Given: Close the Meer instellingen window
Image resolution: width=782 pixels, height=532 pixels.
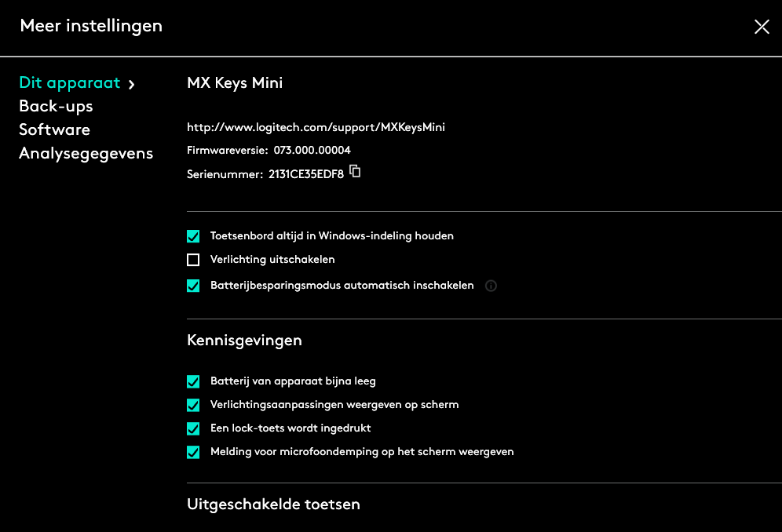Looking at the screenshot, I should coord(762,27).
